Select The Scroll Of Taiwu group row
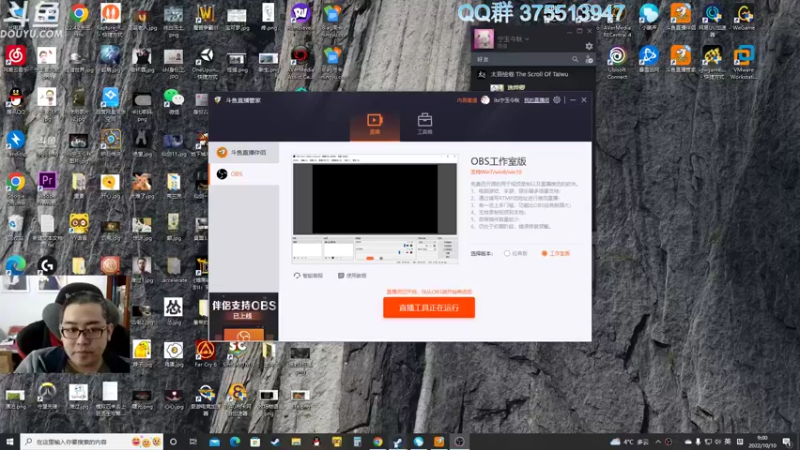This screenshot has height=450, width=800. [533, 74]
